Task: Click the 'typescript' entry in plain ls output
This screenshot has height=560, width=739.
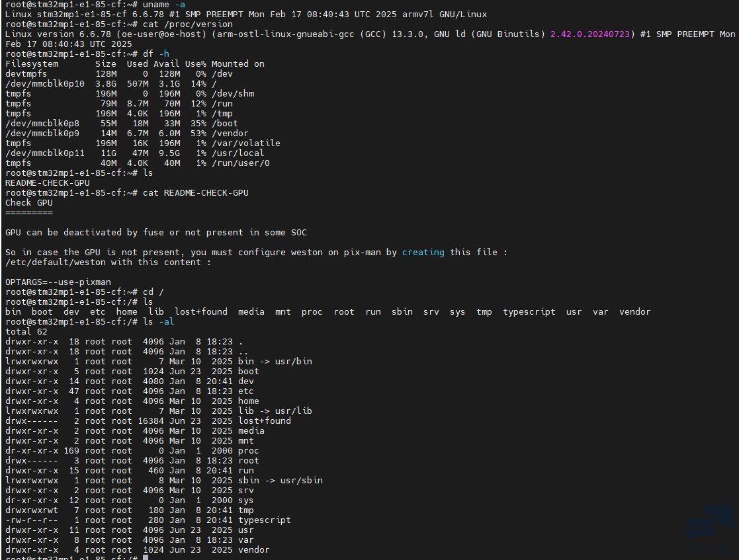Action: [529, 311]
